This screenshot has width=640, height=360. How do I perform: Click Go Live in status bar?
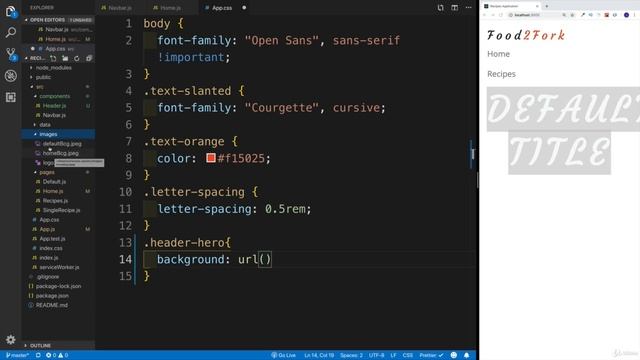pyautogui.click(x=283, y=355)
